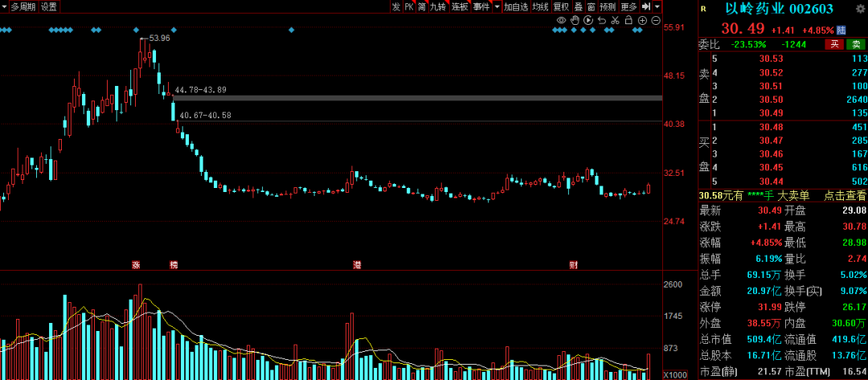Select the scissors cut tool

pyautogui.click(x=613, y=20)
